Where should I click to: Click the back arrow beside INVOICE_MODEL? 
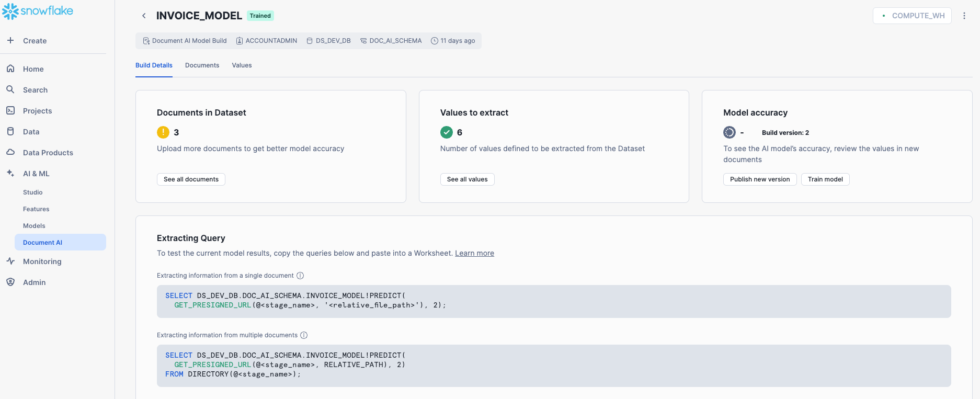144,16
